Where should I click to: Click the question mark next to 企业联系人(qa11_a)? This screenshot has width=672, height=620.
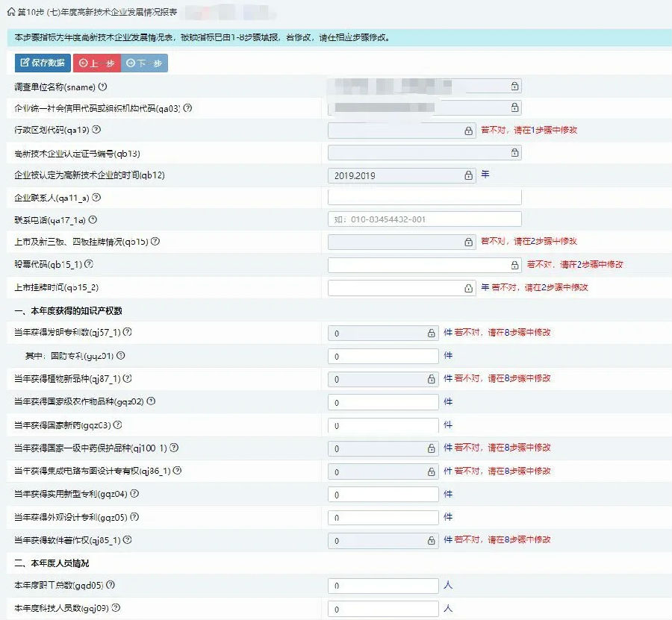[96, 198]
